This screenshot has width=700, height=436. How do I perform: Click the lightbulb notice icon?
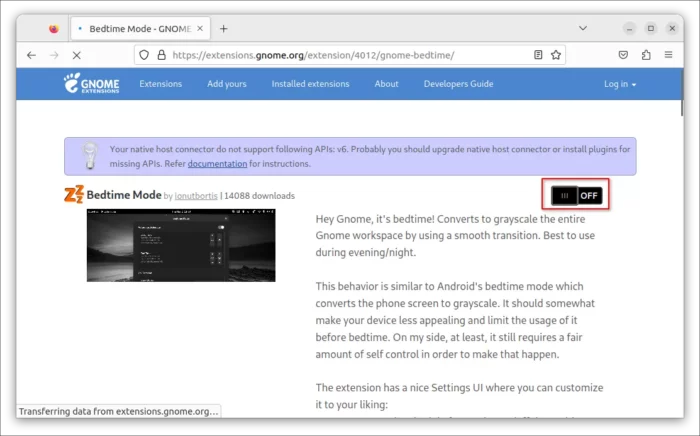point(90,156)
